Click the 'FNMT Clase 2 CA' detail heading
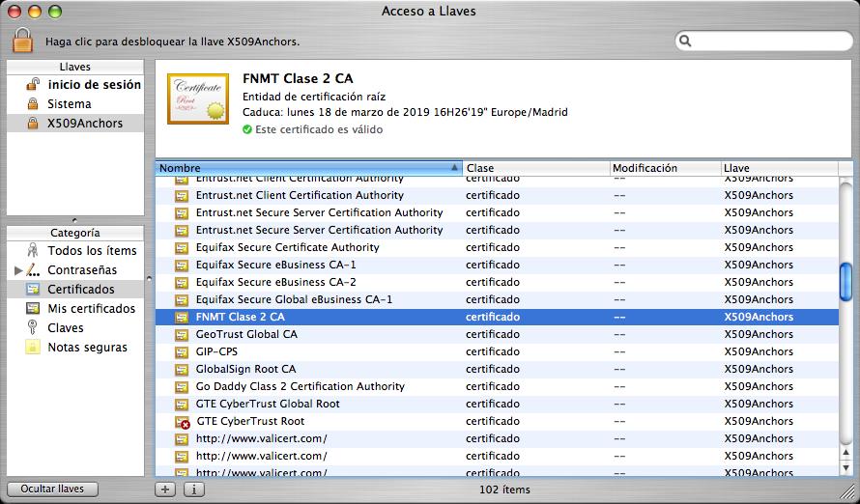Viewport: 860px width, 504px height. [x=298, y=79]
